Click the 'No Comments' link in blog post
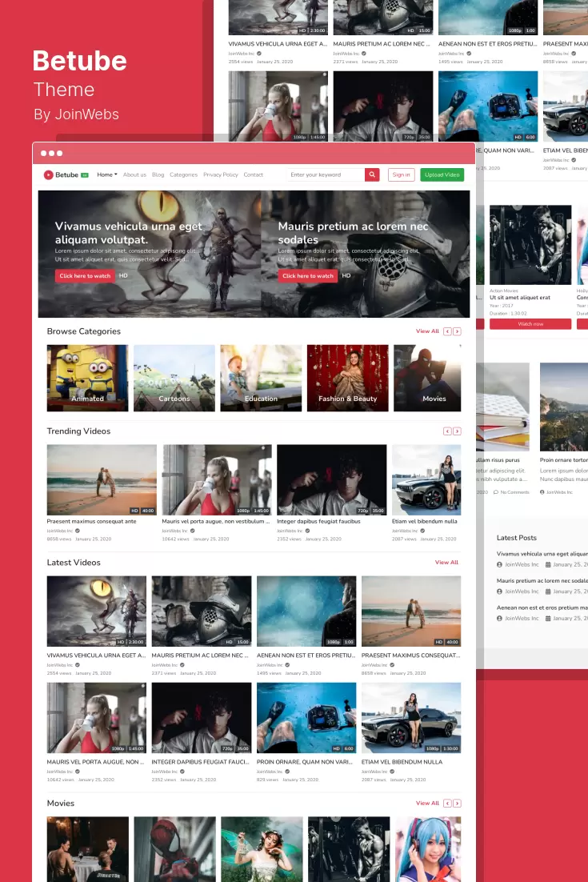The image size is (588, 882). 511,492
